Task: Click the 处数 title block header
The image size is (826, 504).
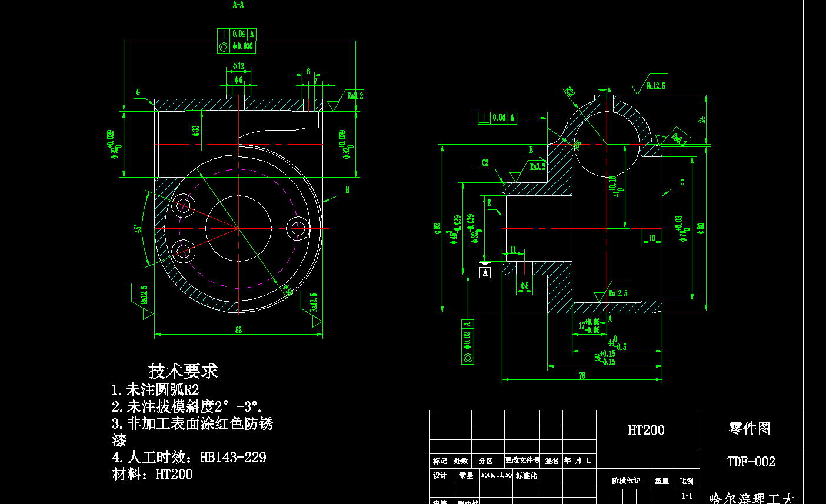Action: coord(461,461)
